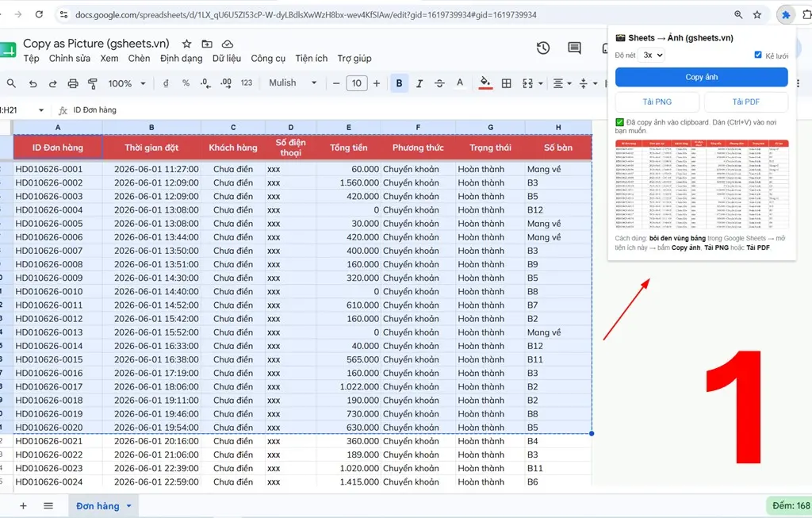Screen dimensions: 812x518
Task: Increase decimal places
Action: point(226,82)
